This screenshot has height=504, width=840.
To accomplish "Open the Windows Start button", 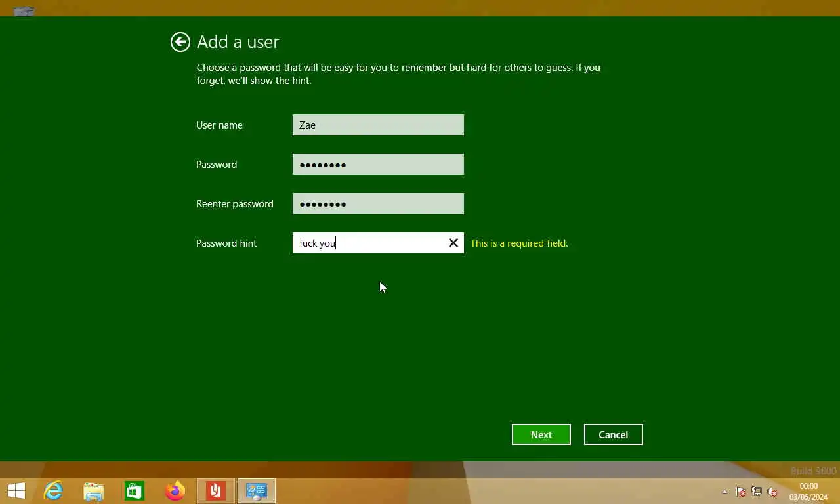I will [16, 491].
